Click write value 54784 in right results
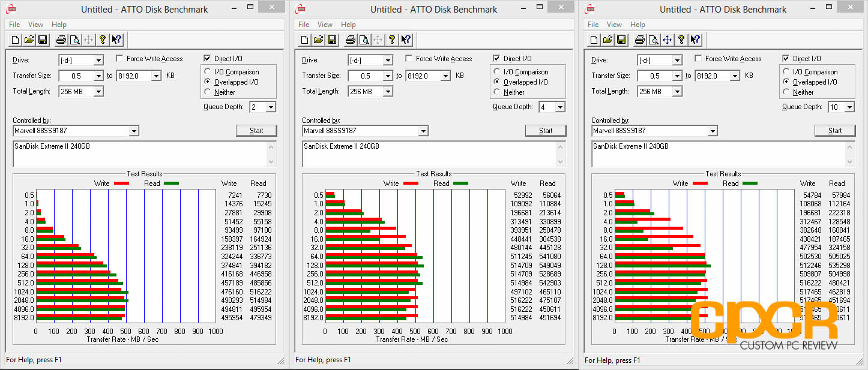Screen dimensions: 868x370 [x=812, y=195]
